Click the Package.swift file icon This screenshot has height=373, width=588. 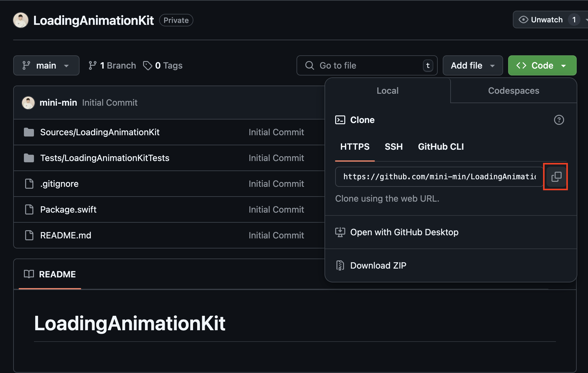[29, 209]
